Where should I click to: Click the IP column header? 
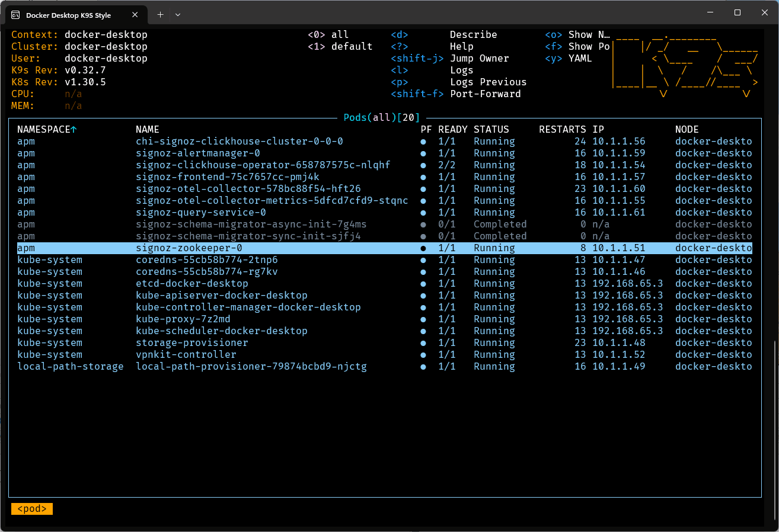click(x=598, y=129)
